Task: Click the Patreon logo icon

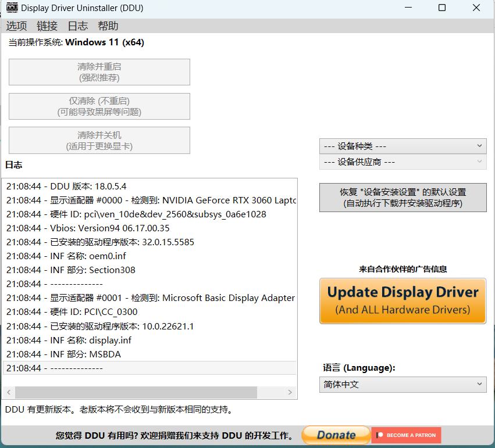Action: 380,435
